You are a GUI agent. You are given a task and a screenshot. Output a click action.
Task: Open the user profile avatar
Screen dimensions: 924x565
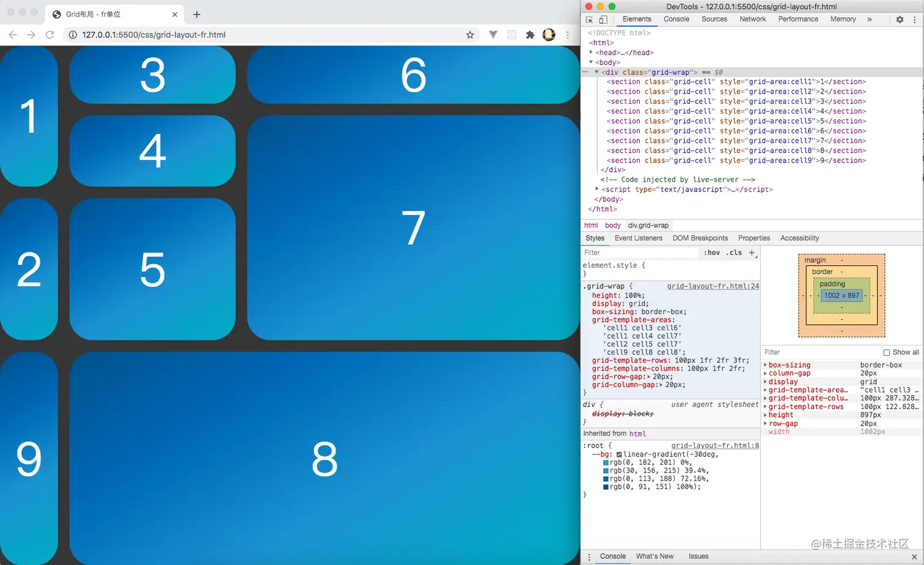549,35
